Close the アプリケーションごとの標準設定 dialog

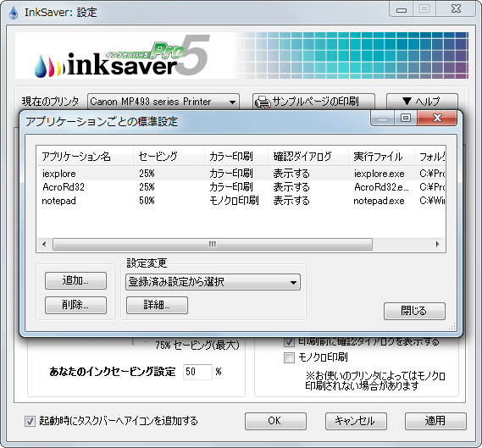tap(437, 118)
